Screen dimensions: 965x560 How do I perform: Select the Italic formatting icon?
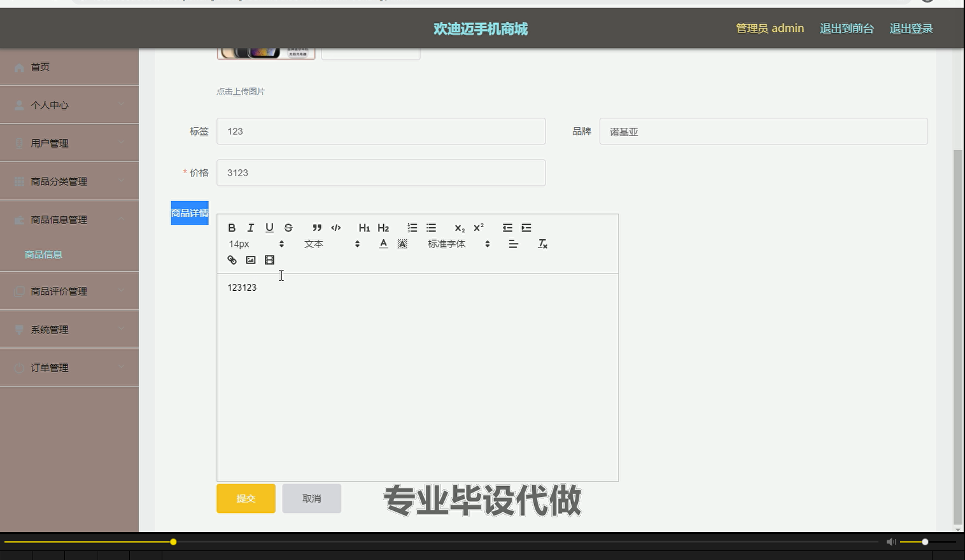click(x=250, y=227)
